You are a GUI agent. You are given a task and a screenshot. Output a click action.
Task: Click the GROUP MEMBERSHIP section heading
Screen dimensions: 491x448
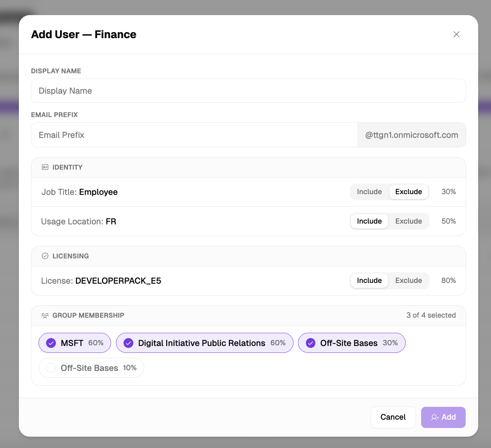88,315
